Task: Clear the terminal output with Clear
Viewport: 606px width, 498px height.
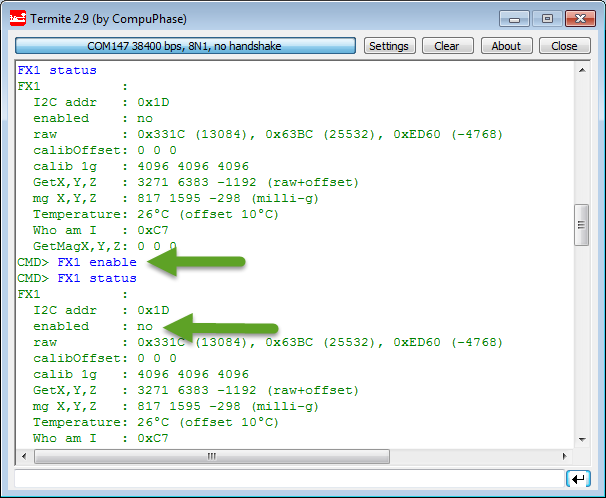Action: point(447,46)
